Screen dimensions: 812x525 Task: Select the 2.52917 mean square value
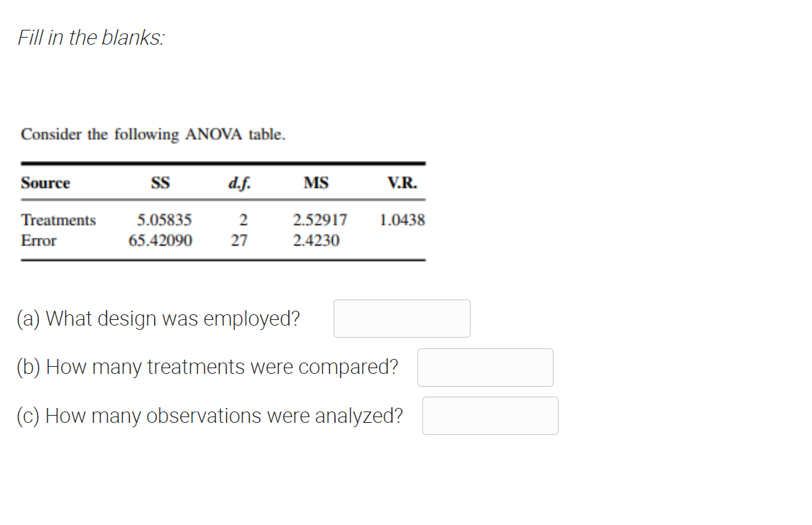tap(320, 220)
